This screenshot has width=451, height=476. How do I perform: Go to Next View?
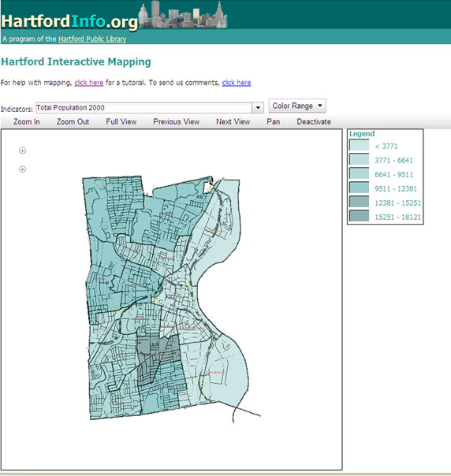point(233,121)
